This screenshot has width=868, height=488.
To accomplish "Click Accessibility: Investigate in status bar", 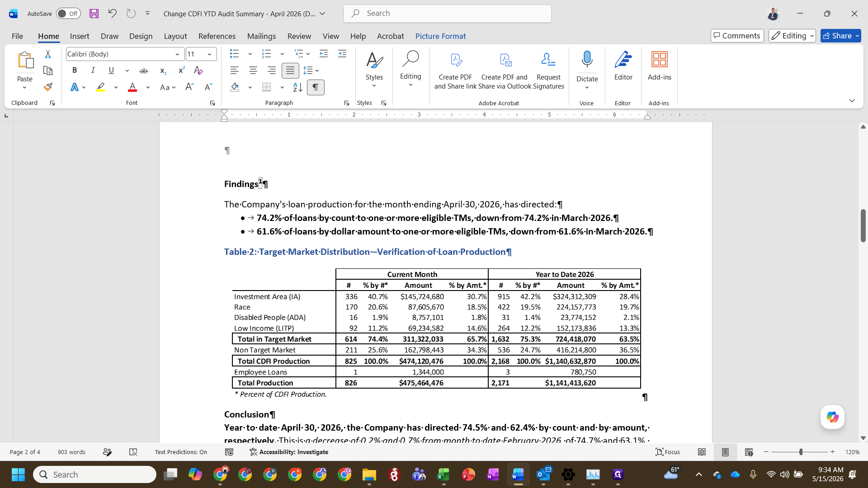I will pyautogui.click(x=289, y=452).
